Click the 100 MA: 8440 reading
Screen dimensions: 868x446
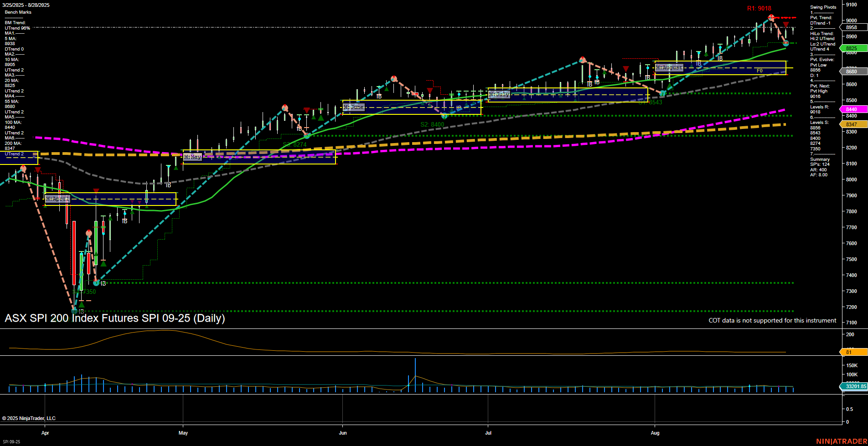[13, 125]
